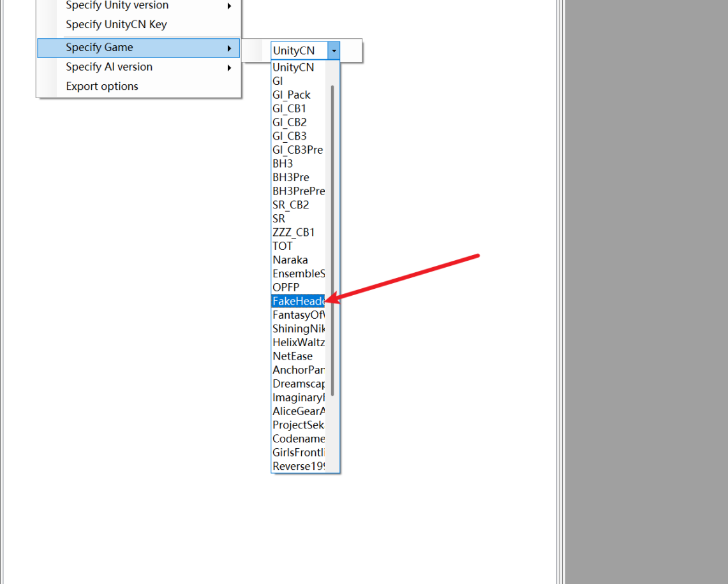This screenshot has width=728, height=584.
Task: Open the Specify Unity version submenu
Action: pos(139,6)
